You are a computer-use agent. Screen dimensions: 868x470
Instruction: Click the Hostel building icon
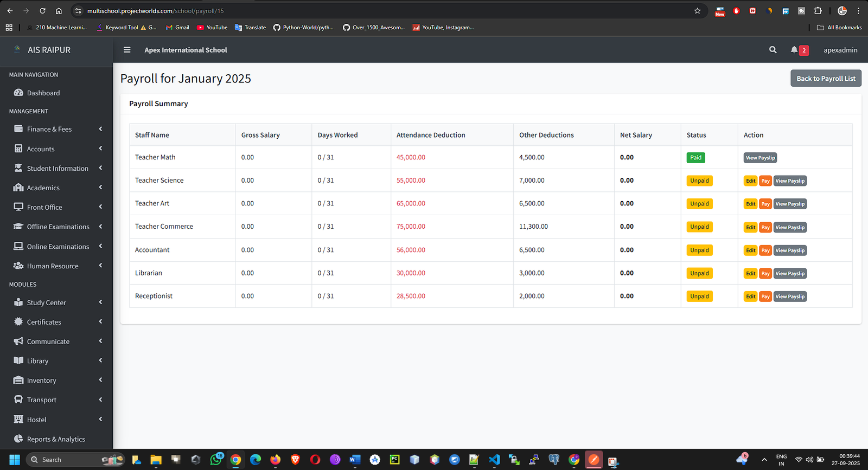(x=18, y=420)
